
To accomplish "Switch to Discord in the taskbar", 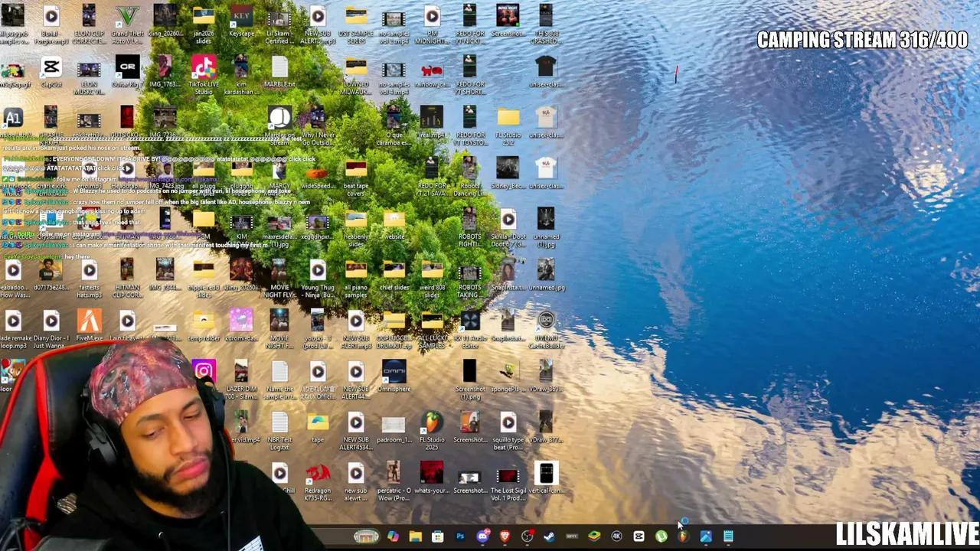I will (x=482, y=536).
